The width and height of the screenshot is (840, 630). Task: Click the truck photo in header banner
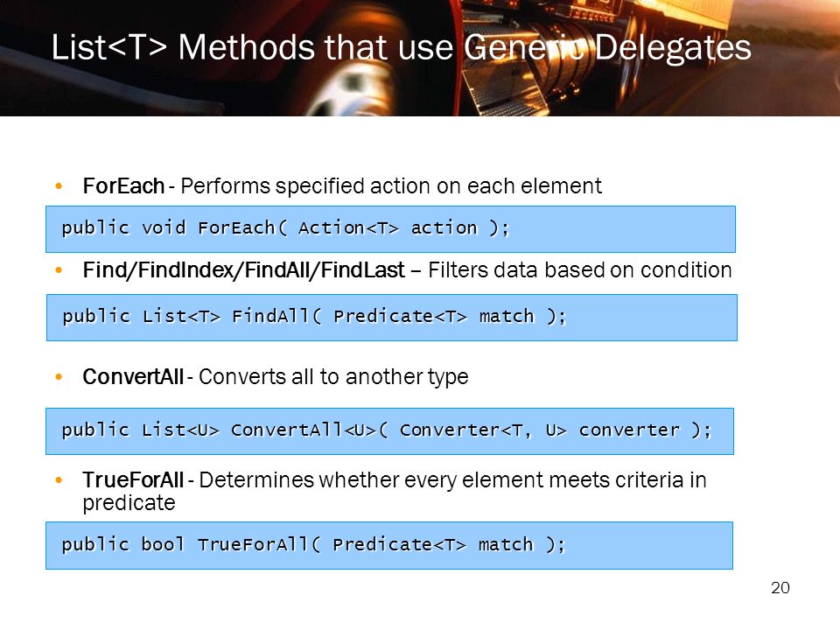[x=420, y=58]
